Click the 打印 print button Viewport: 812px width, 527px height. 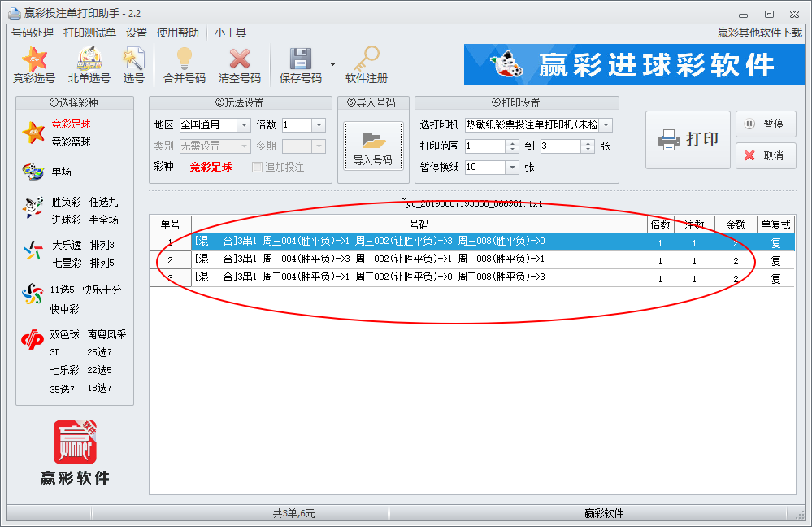click(688, 140)
